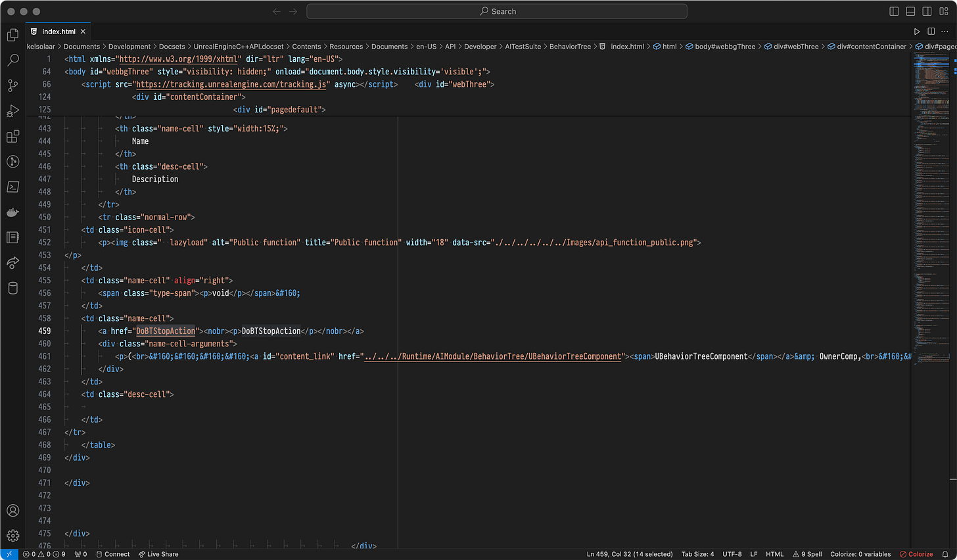Open the remote window indicator in status bar
The width and height of the screenshot is (957, 560).
pos(9,554)
